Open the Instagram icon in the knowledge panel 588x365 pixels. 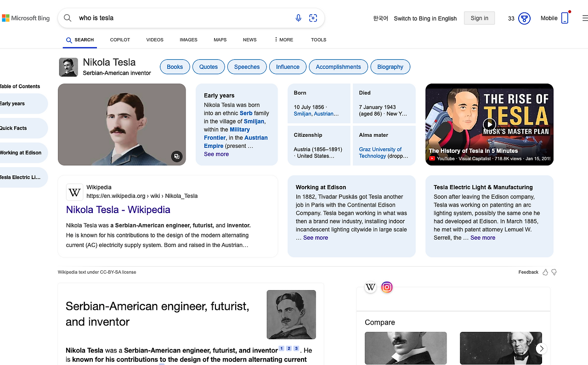pyautogui.click(x=387, y=286)
